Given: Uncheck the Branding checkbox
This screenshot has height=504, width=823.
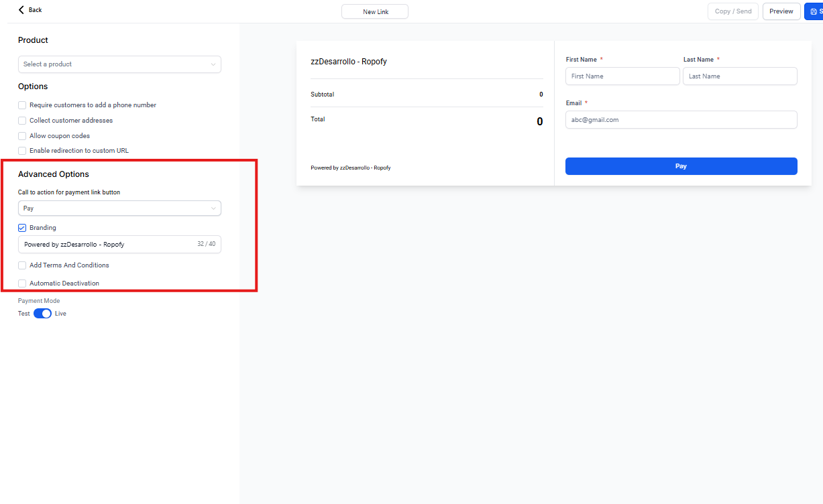Looking at the screenshot, I should tap(22, 228).
